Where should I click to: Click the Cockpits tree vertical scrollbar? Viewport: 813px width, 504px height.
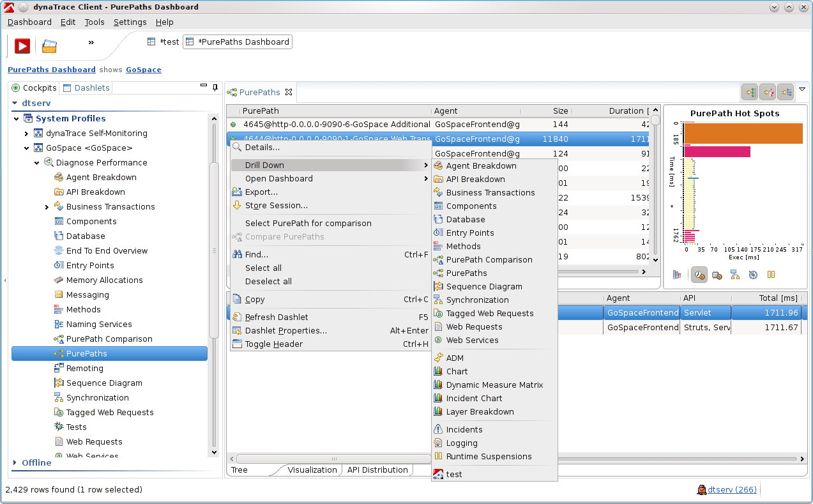214,249
